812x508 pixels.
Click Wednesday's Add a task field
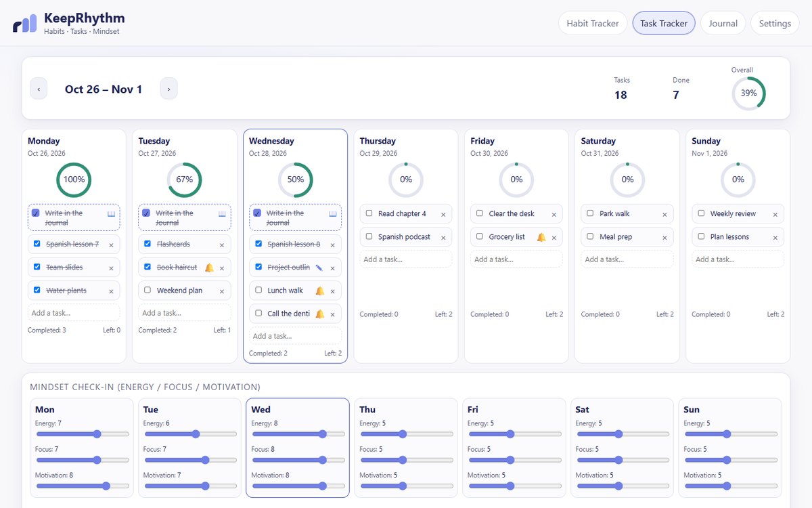(x=295, y=336)
